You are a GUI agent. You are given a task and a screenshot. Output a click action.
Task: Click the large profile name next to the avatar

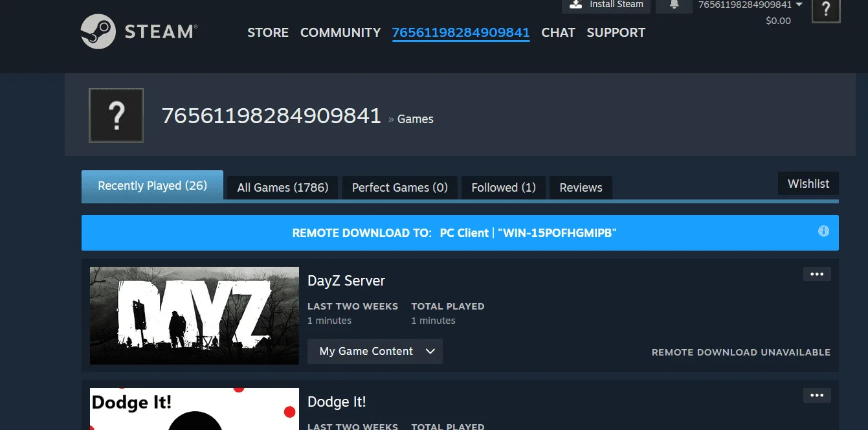coord(271,115)
